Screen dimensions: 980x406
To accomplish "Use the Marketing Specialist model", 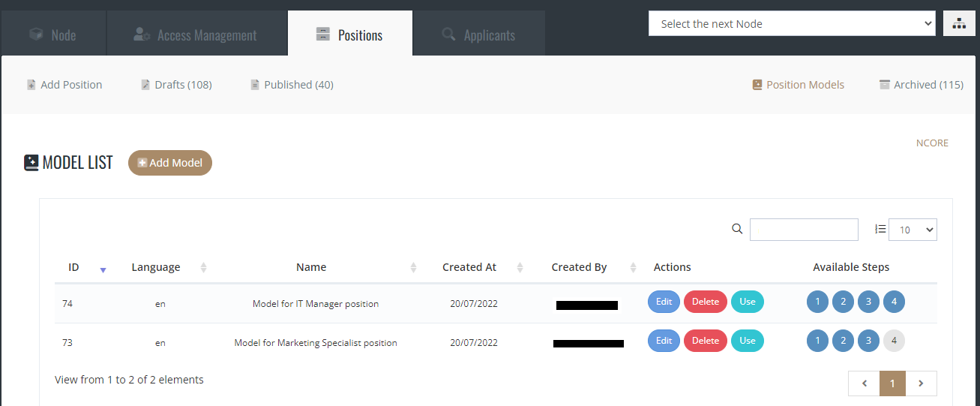I will (748, 341).
